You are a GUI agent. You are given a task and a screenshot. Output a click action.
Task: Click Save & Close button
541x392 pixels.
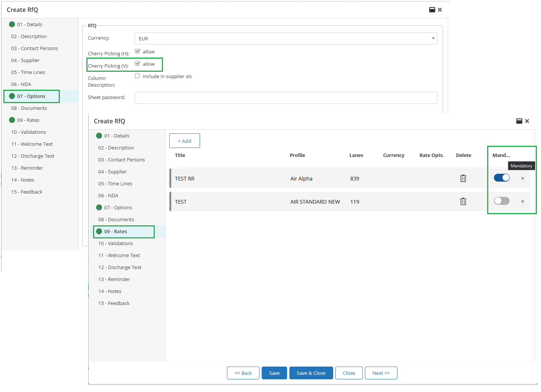coord(311,373)
